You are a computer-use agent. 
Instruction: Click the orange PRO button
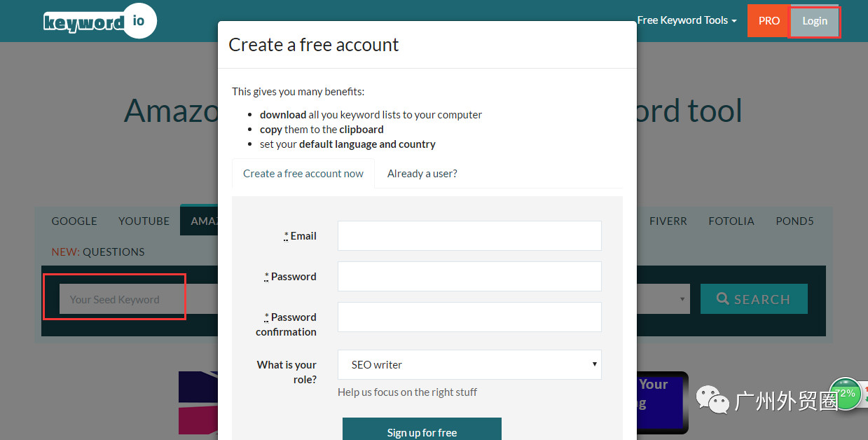pyautogui.click(x=769, y=21)
